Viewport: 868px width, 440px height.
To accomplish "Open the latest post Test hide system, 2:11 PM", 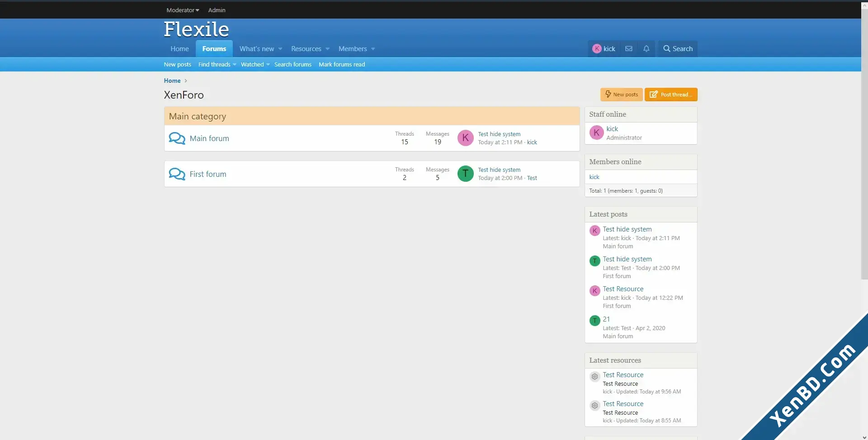I will coord(627,229).
